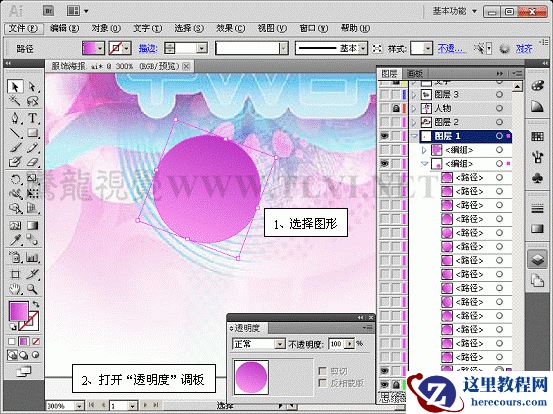
Task: Select the Eyedropper tool
Action: pos(15,240)
